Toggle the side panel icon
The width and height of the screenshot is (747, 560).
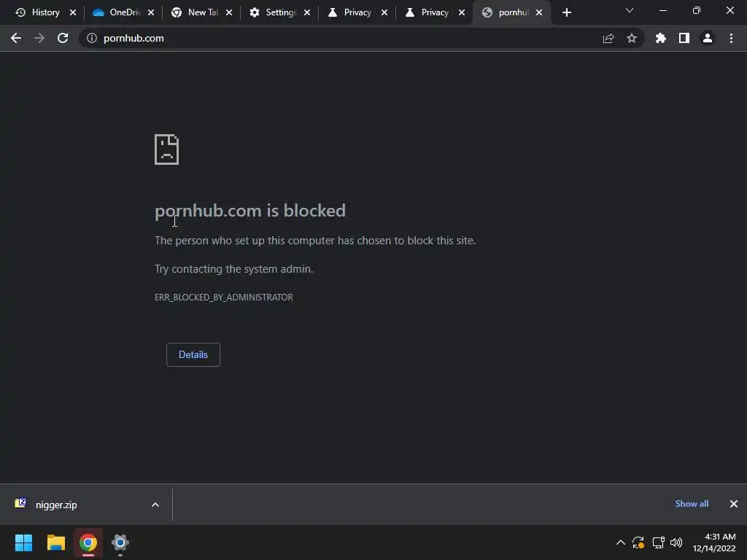[684, 38]
